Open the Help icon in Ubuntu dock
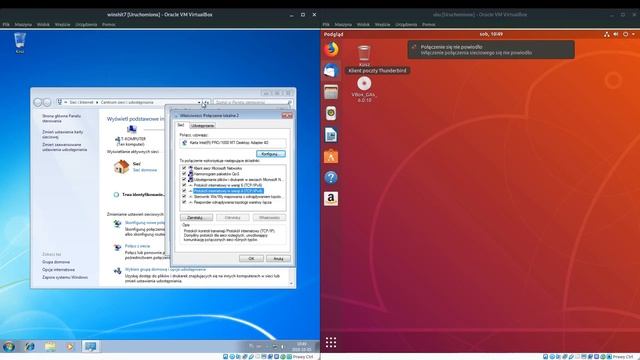The width and height of the screenshot is (640, 360). pos(331,178)
